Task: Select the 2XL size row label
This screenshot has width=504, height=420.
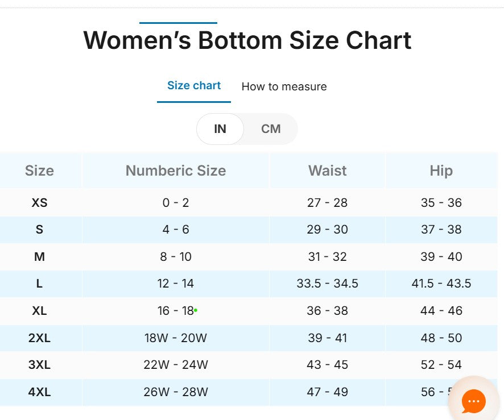Action: [x=39, y=338]
